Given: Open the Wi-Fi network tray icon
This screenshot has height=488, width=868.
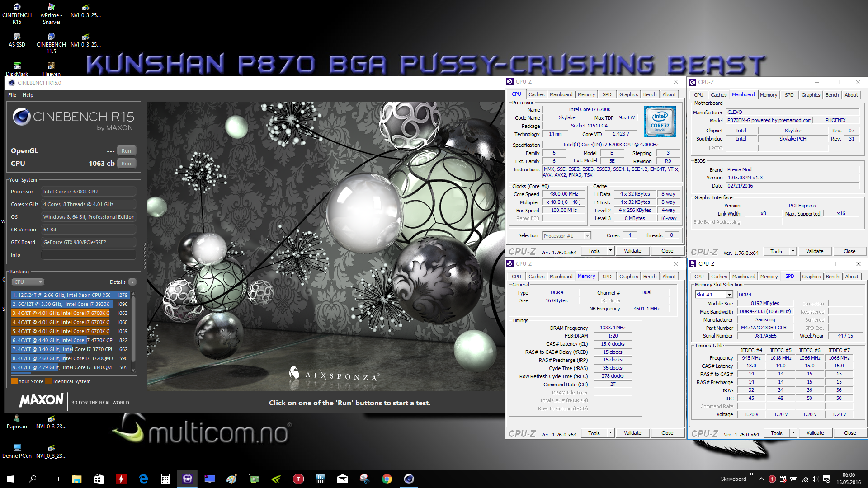Looking at the screenshot, I should [x=805, y=479].
